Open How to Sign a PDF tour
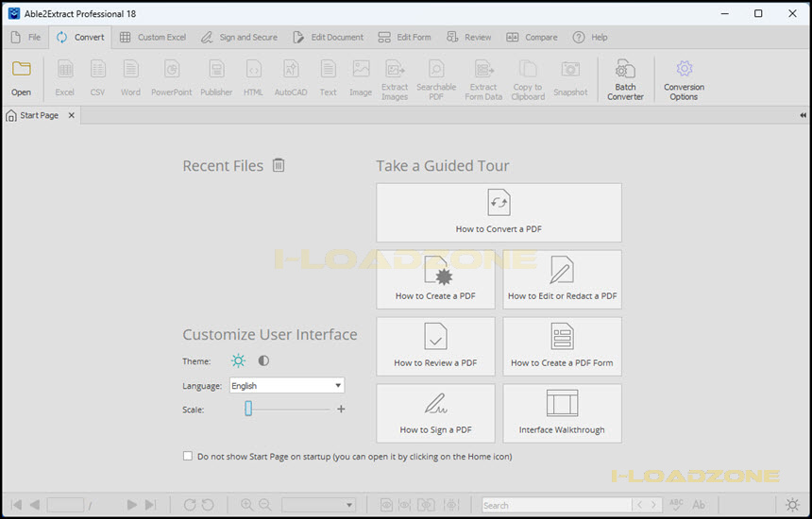Viewport: 812px width, 519px height. point(435,413)
